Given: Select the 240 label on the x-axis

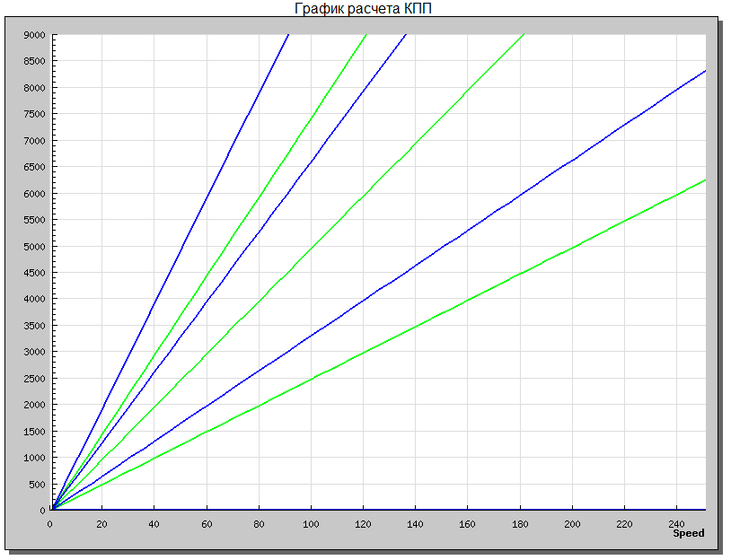Looking at the screenshot, I should click(x=676, y=524).
